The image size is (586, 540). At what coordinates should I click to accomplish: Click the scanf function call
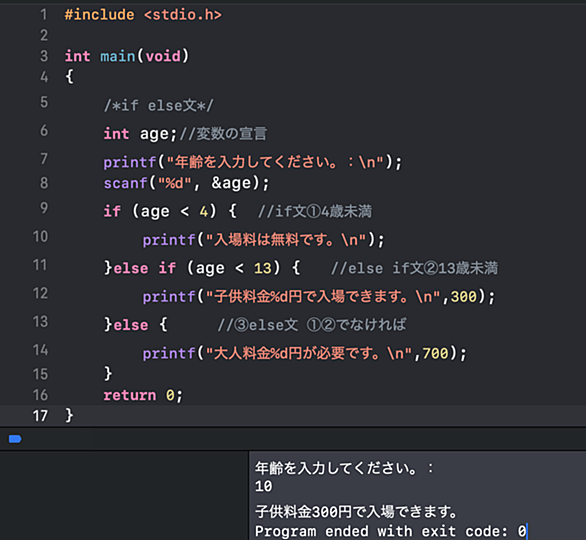click(x=125, y=183)
